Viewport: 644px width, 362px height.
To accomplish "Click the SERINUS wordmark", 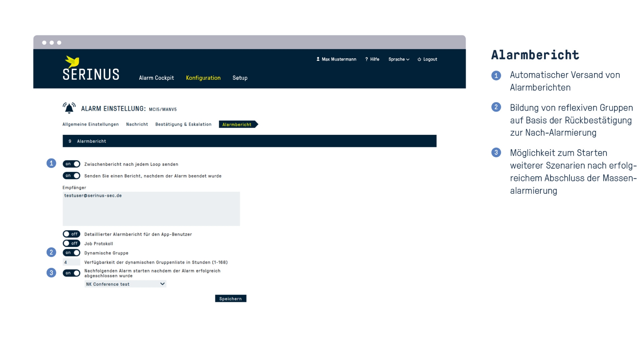I will point(91,74).
